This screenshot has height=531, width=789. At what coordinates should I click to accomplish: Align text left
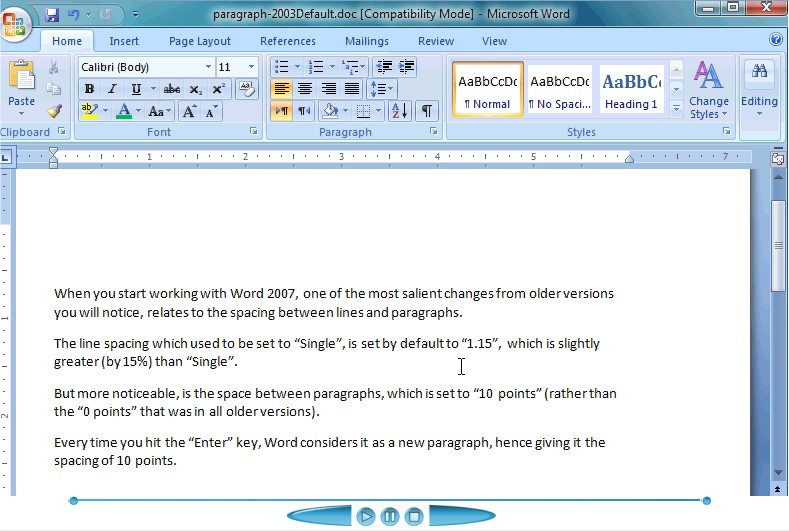point(281,89)
